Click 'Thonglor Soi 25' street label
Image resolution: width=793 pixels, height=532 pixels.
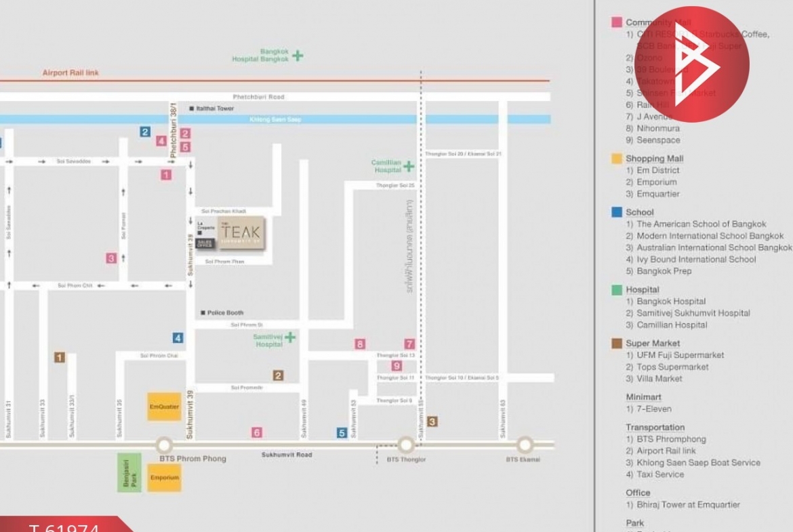395,186
